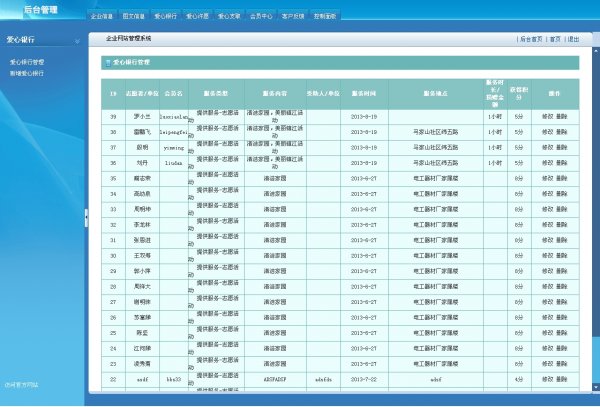
Task: Select the 2013-7-22 date cell
Action: coord(364,380)
